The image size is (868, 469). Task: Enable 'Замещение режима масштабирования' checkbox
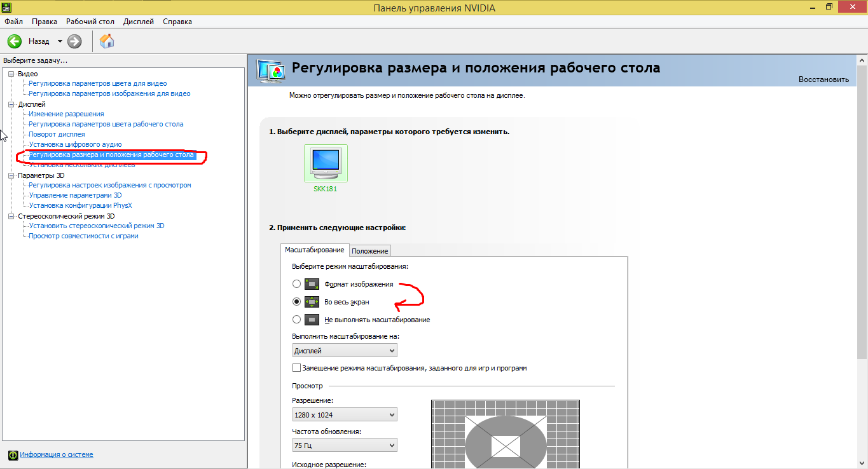[x=296, y=368]
